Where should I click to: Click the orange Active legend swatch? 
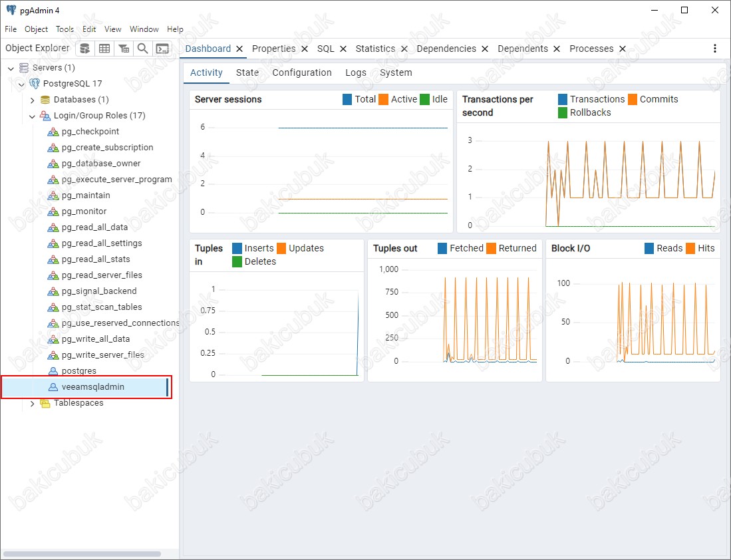384,99
